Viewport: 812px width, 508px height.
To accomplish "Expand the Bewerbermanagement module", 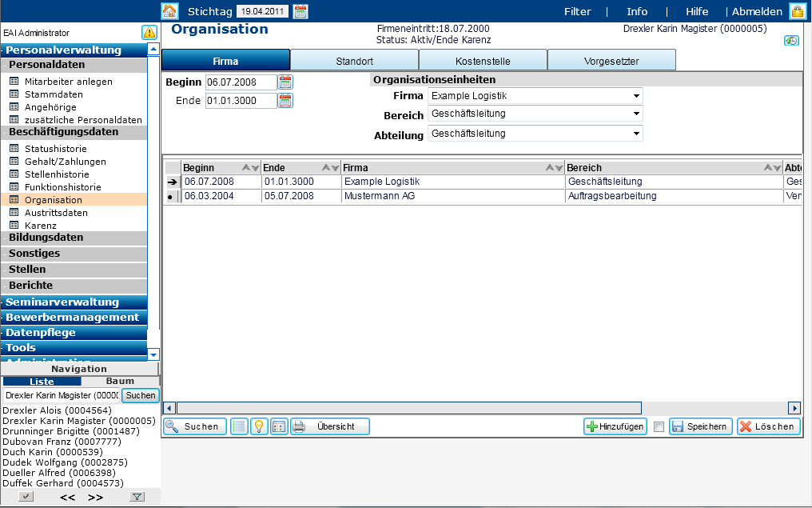I will click(74, 318).
